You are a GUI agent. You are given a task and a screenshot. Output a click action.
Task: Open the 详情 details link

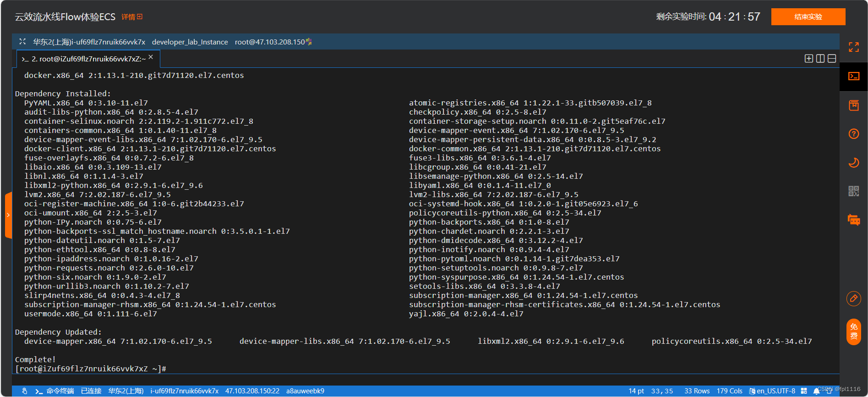click(x=132, y=17)
